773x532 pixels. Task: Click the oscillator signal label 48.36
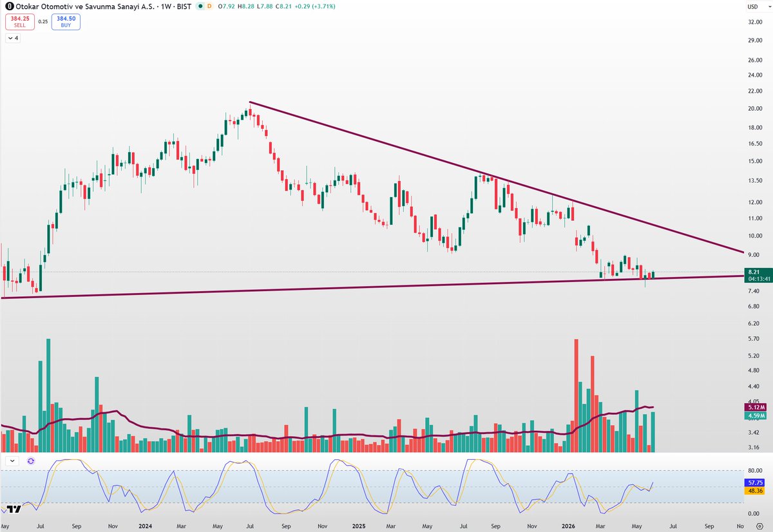[754, 491]
